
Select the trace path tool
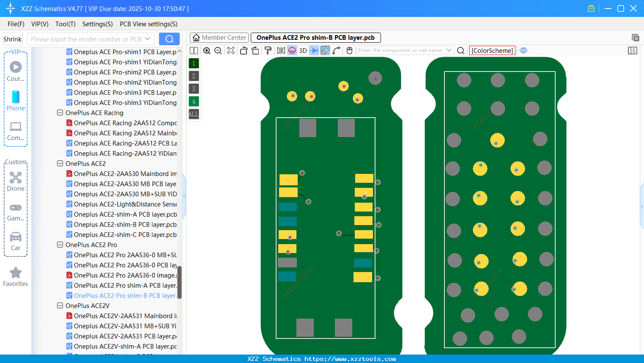point(337,51)
